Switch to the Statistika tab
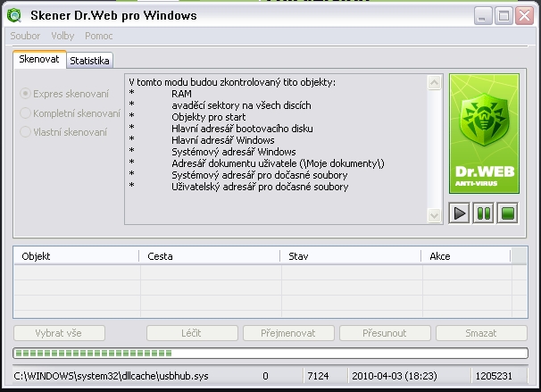Image resolution: width=541 pixels, height=392 pixels. pyautogui.click(x=89, y=61)
